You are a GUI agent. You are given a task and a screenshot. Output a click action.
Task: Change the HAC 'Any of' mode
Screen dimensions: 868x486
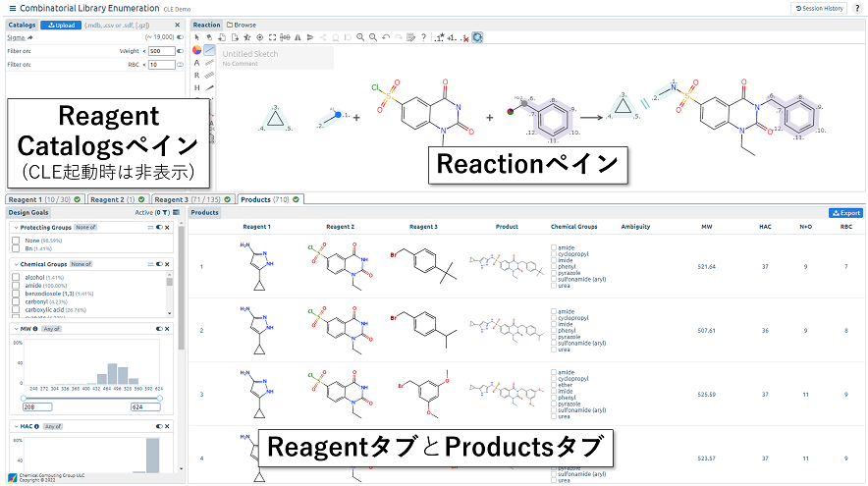pyautogui.click(x=53, y=427)
